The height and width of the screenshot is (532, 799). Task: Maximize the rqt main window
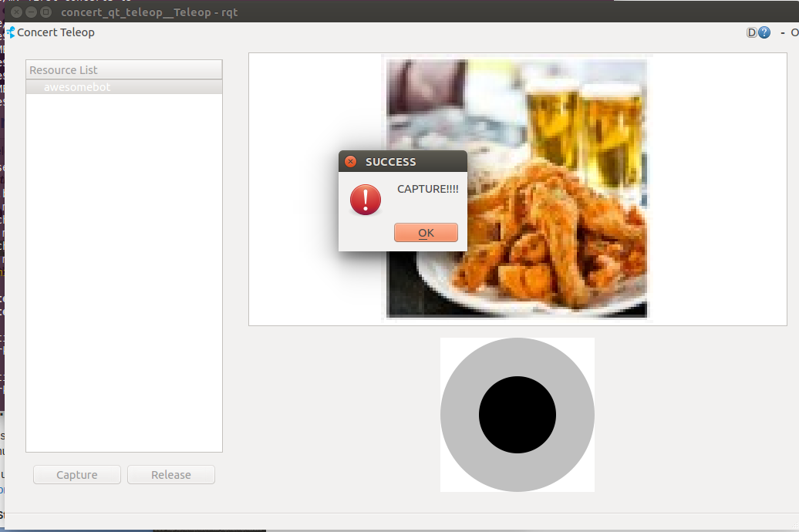[x=46, y=12]
